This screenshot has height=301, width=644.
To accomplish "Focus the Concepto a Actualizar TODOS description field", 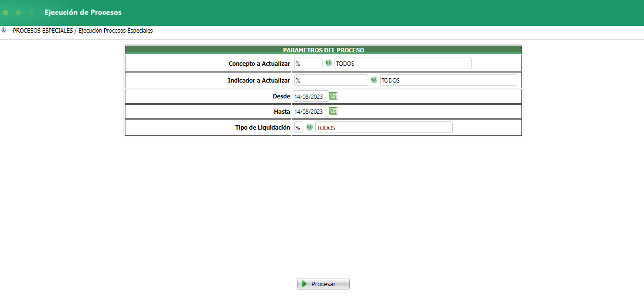I will point(403,63).
